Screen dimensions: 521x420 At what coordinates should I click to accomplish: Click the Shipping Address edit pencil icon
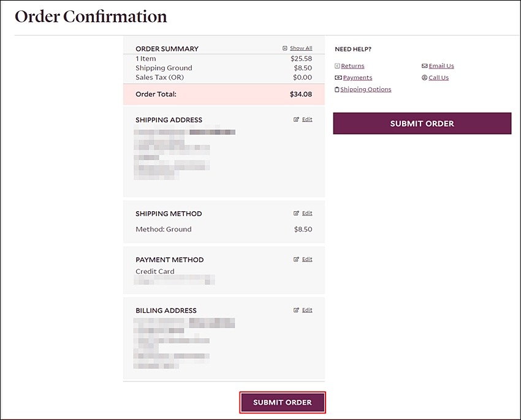(296, 119)
